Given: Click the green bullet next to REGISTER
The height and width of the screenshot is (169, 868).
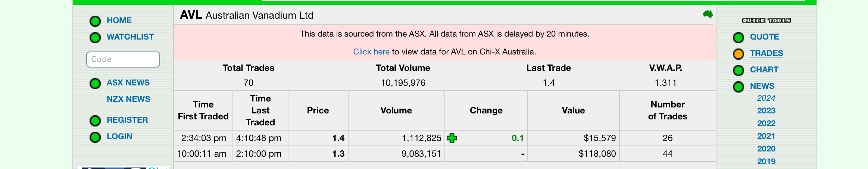Looking at the screenshot, I should pyautogui.click(x=95, y=121).
